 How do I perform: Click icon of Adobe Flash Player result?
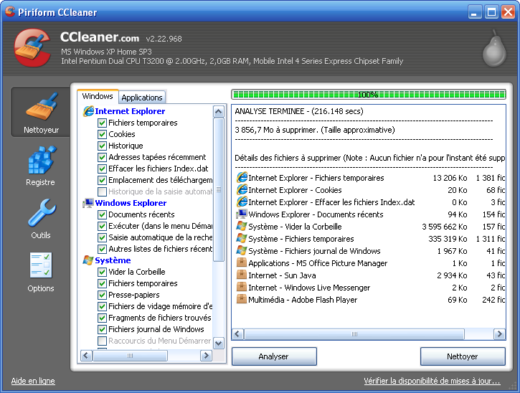242,299
